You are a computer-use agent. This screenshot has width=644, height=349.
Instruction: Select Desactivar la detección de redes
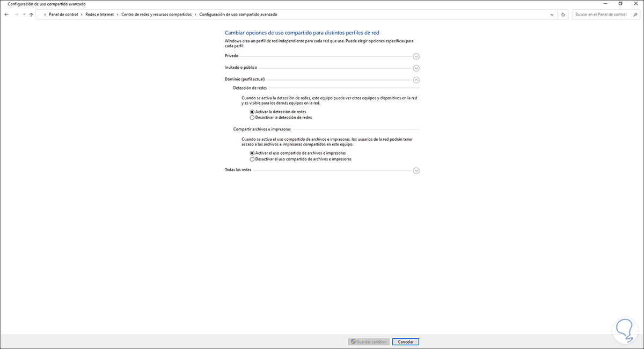point(252,117)
